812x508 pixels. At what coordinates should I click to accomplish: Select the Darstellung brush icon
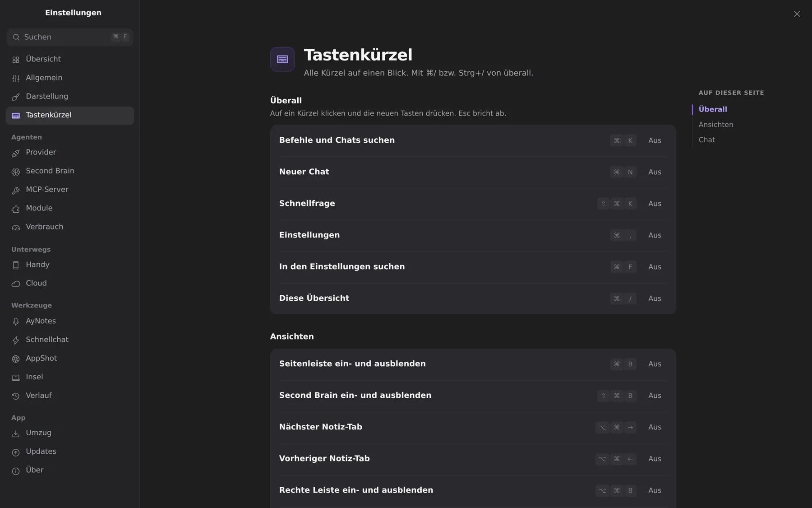(16, 97)
